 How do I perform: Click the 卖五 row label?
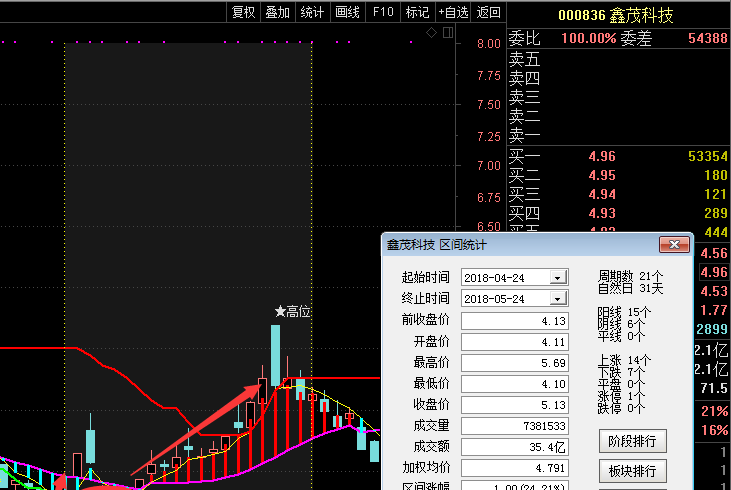coord(524,59)
